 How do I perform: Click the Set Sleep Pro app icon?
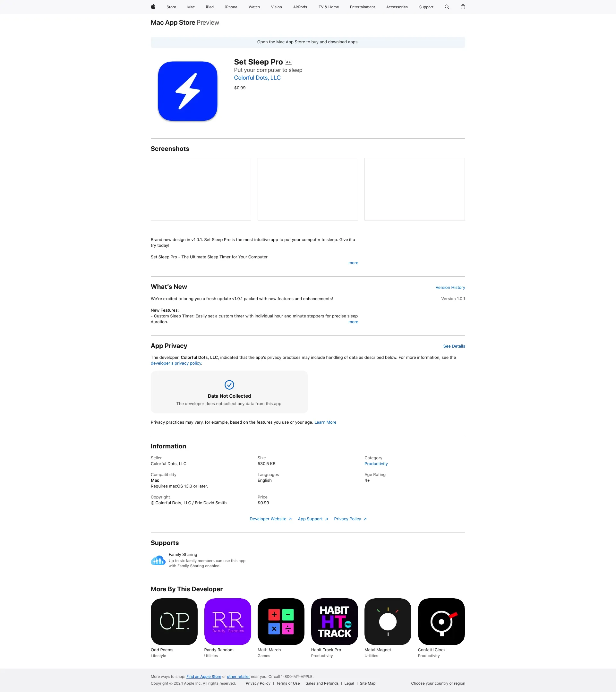point(187,91)
